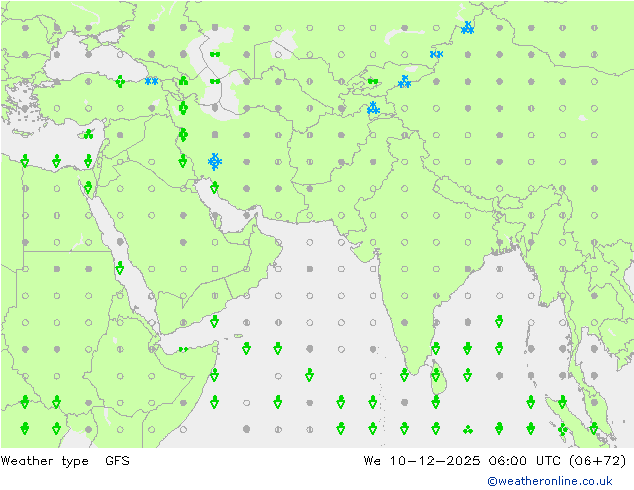Click the green rain arrow on Red Sea coast
The image size is (634, 490).
pos(119,268)
